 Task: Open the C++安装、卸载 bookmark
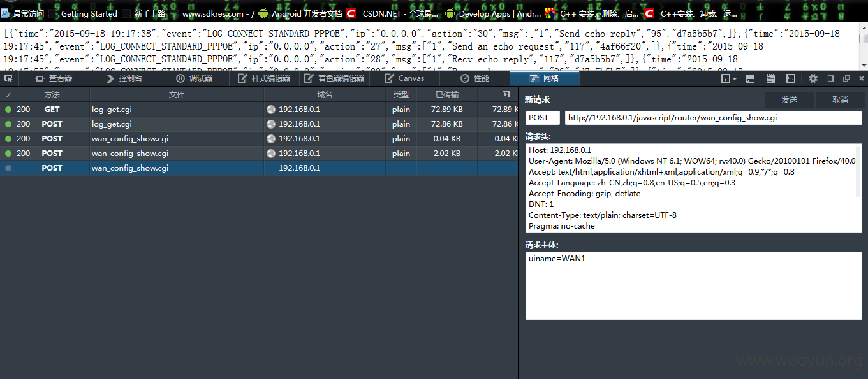point(691,13)
